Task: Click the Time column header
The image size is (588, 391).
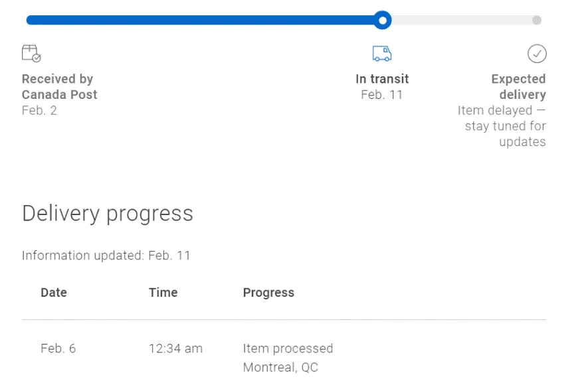Action: click(163, 292)
